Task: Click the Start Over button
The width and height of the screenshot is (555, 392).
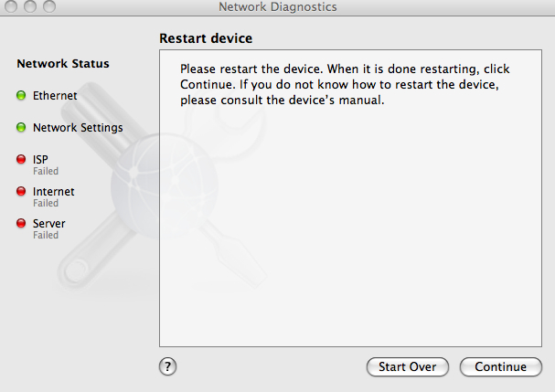Action: point(408,367)
